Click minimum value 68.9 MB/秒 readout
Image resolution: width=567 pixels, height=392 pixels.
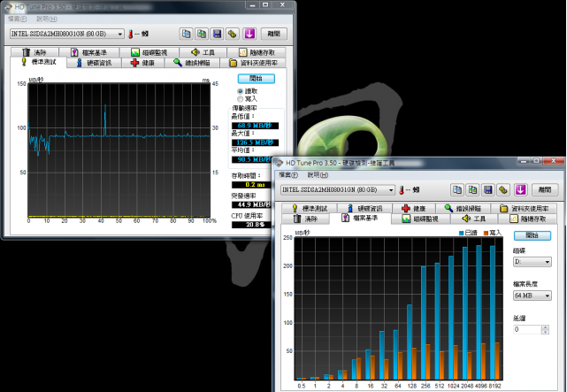[255, 126]
